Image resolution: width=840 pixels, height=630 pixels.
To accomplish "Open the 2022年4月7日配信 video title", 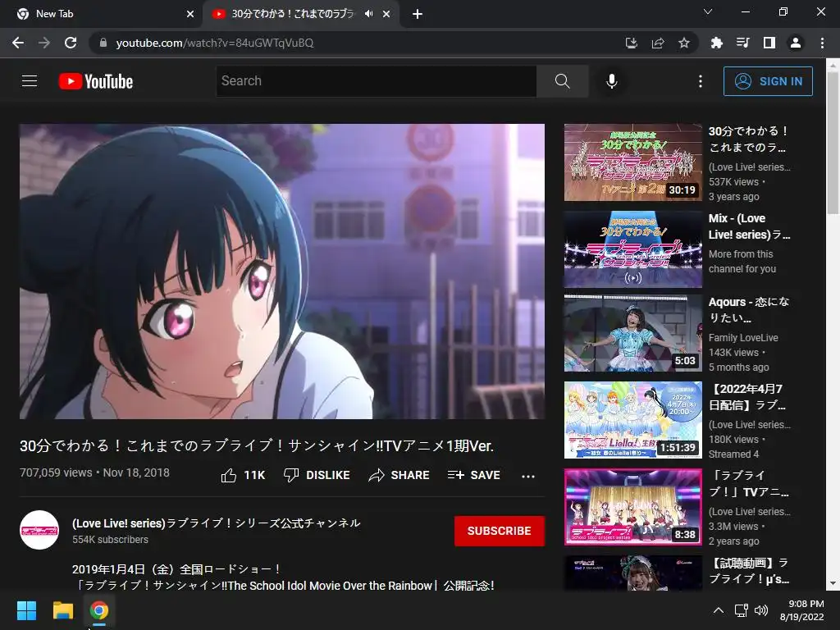I will click(747, 397).
